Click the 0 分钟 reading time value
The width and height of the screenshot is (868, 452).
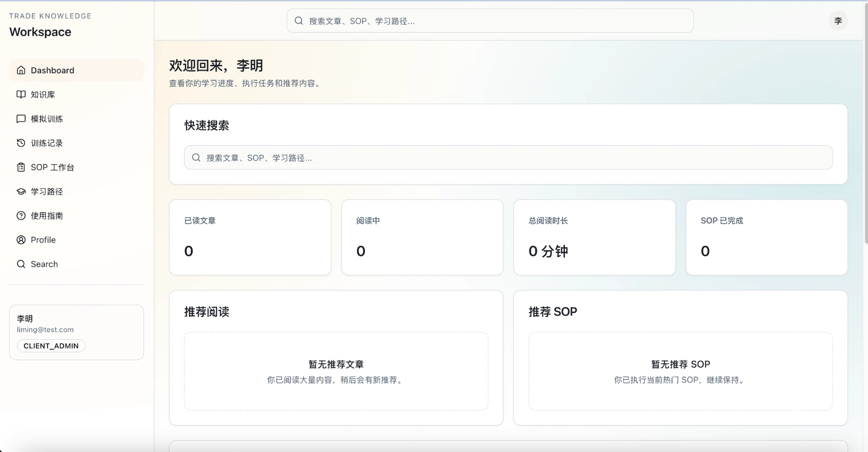click(x=548, y=251)
